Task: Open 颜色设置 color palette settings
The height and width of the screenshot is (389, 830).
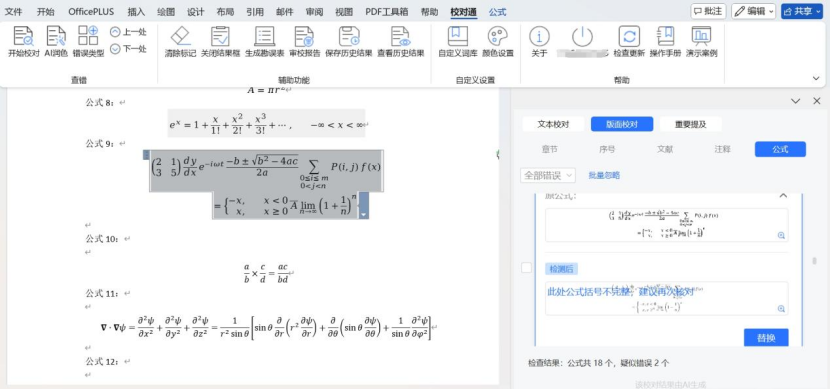Action: 498,41
